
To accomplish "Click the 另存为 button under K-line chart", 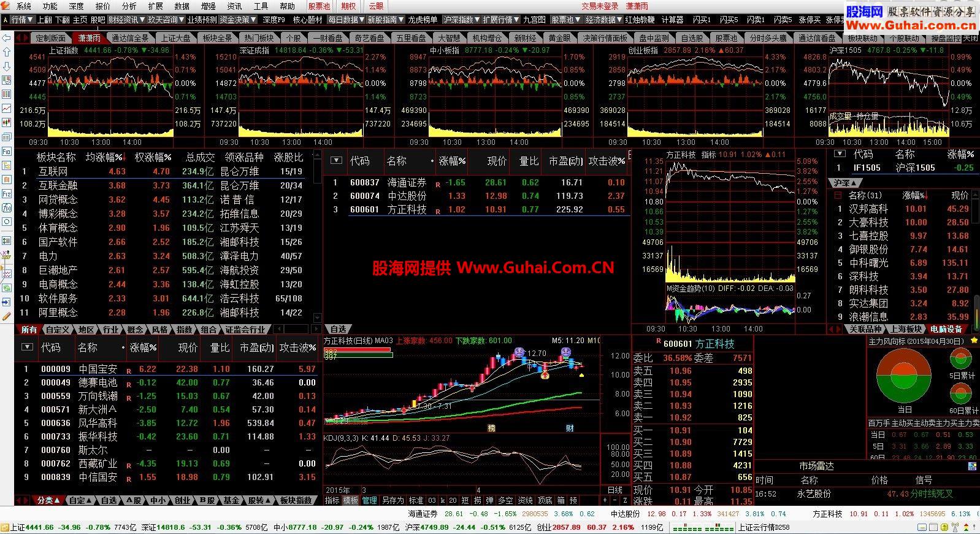I will point(392,501).
